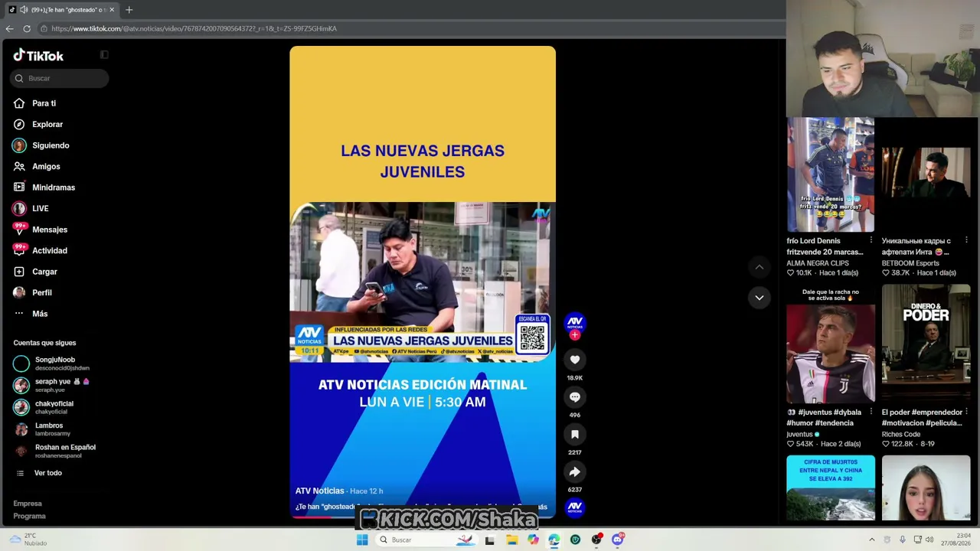Open the sound disc for this video

pos(575,507)
